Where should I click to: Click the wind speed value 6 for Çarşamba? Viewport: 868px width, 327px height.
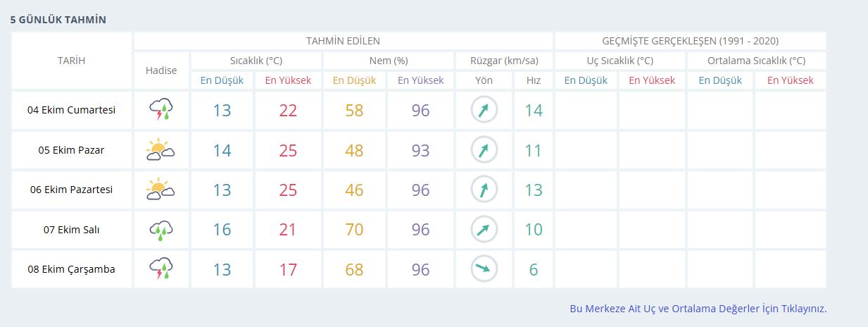[534, 269]
